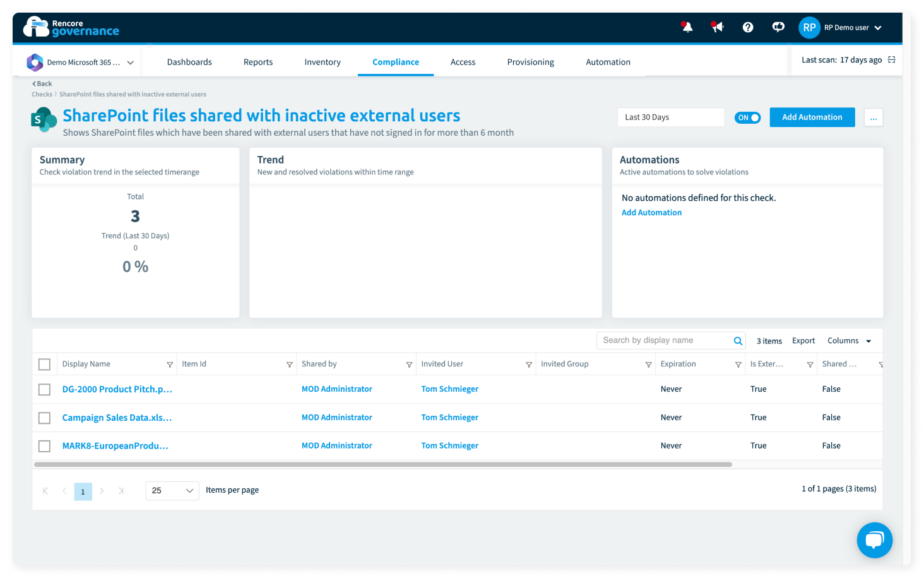Screen dimensions: 924x578
Task: Open DG-2000 Product Pitch file link
Action: click(117, 390)
